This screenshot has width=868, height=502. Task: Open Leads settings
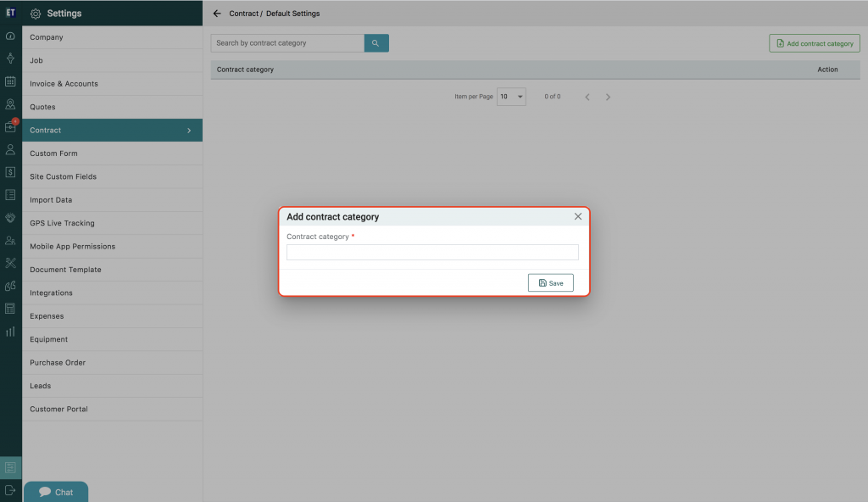[113, 386]
